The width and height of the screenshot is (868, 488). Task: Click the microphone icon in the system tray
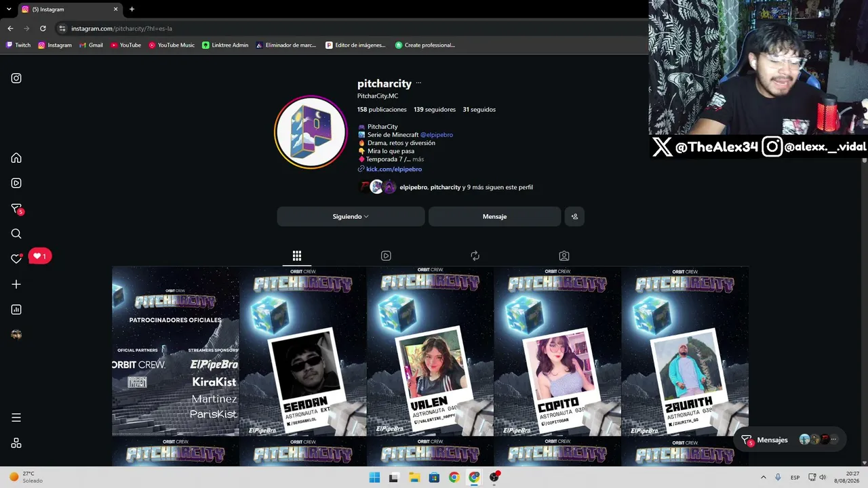778,477
